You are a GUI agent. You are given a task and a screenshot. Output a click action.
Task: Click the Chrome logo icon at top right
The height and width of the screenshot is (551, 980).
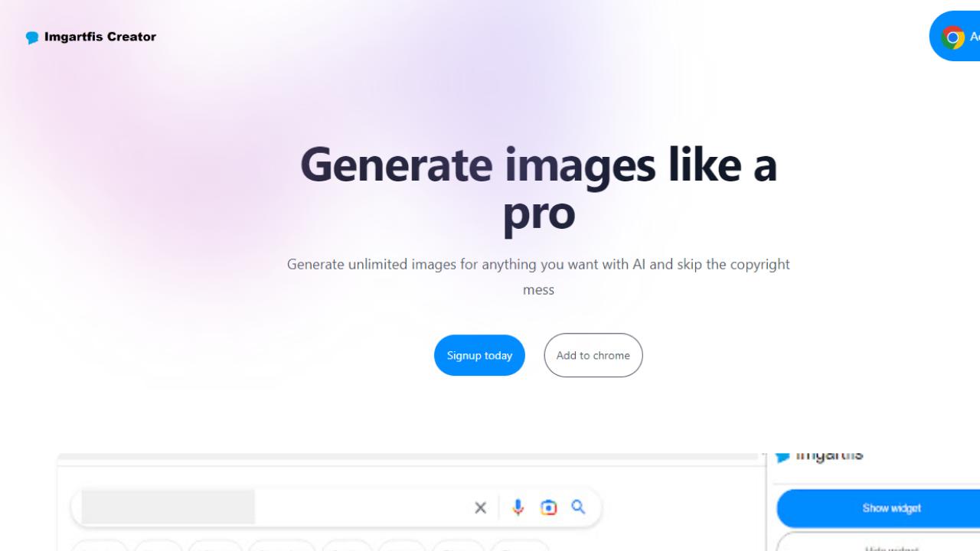click(x=953, y=37)
